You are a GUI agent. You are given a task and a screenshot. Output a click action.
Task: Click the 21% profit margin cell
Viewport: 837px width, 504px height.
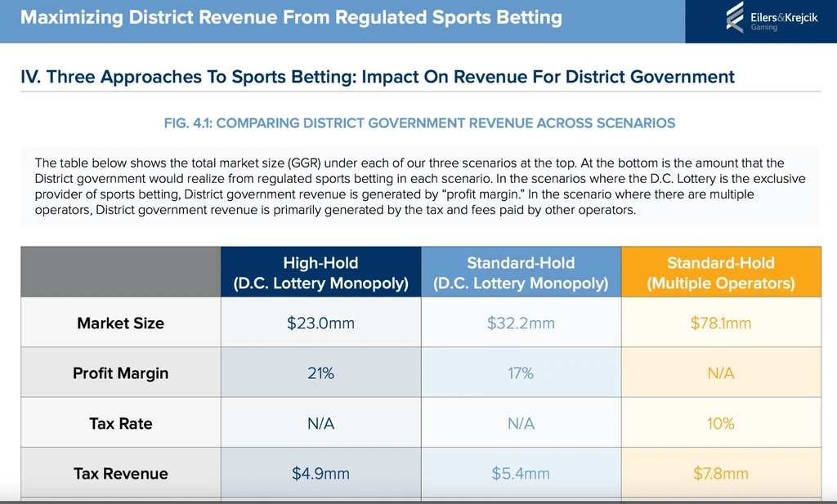pyautogui.click(x=320, y=373)
